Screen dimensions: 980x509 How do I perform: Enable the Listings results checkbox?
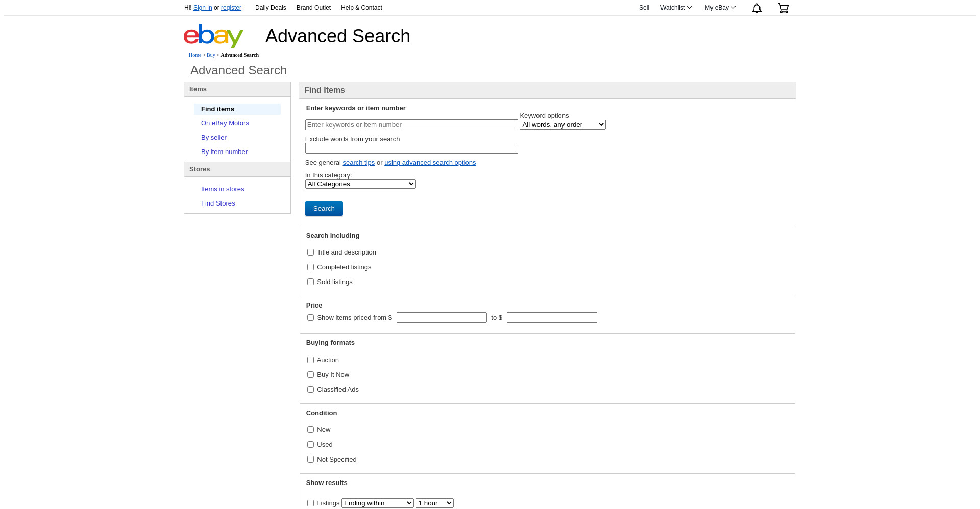click(310, 503)
